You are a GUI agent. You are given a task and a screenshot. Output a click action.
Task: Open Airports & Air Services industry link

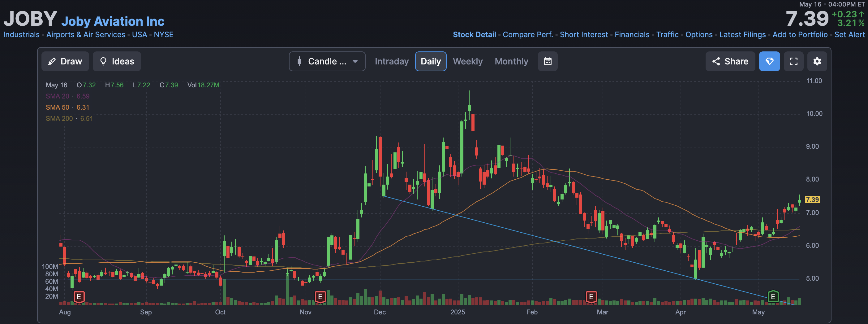(86, 34)
